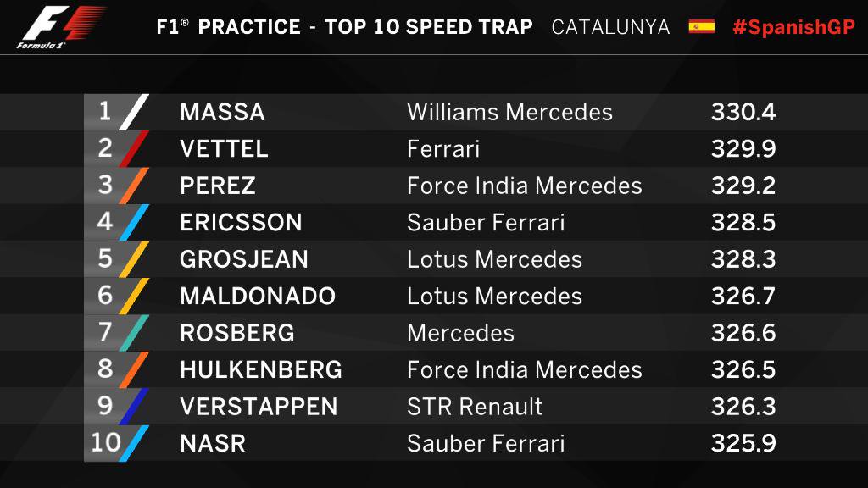Click the Spanish flag icon
This screenshot has width=868, height=488.
click(701, 26)
